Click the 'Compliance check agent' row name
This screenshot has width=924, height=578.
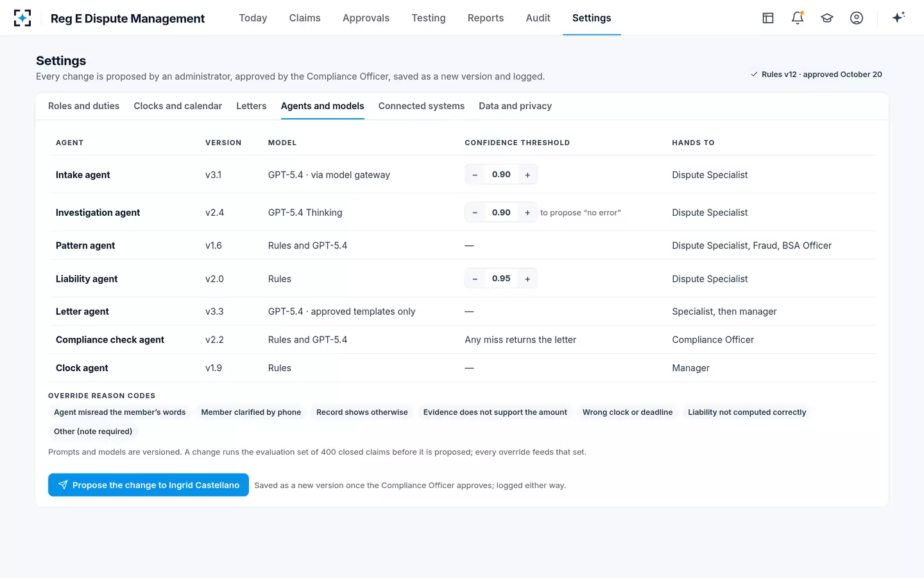(110, 340)
